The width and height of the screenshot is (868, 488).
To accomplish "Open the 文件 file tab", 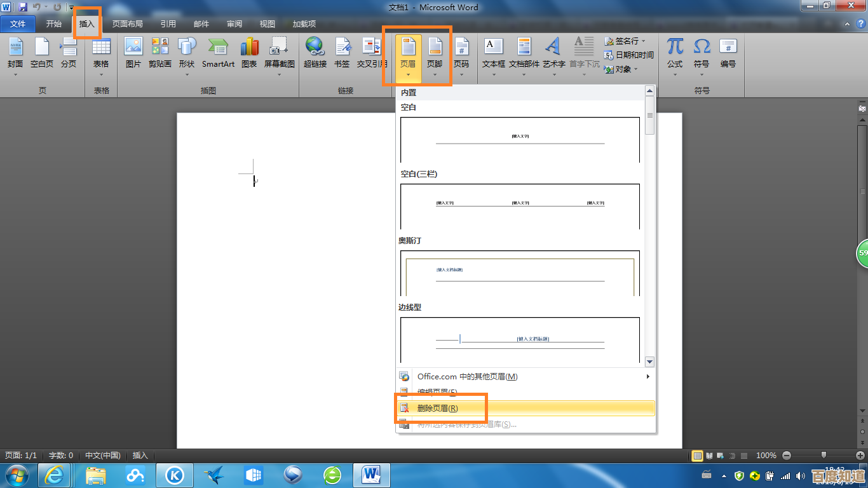I will tap(18, 24).
